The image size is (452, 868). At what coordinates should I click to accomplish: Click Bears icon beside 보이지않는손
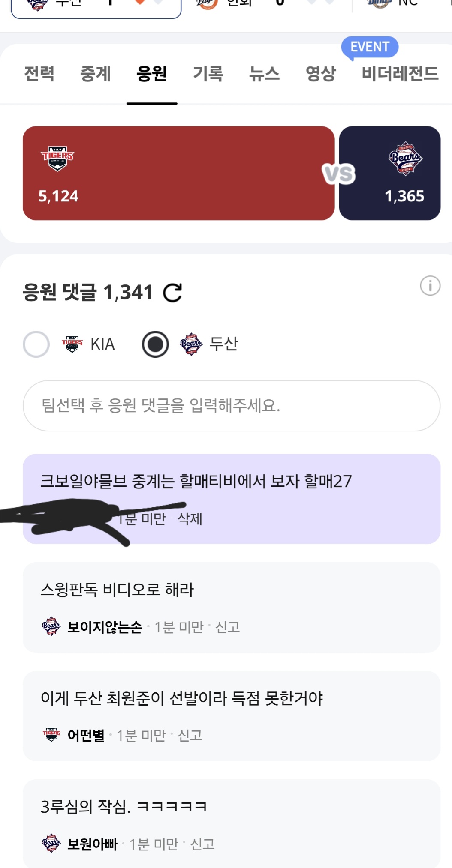[51, 627]
